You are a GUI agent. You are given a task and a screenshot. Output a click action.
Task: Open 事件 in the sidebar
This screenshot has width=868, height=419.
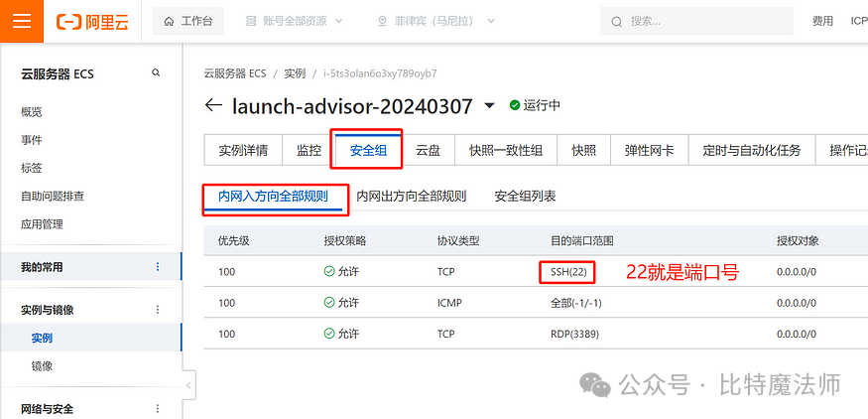[32, 140]
